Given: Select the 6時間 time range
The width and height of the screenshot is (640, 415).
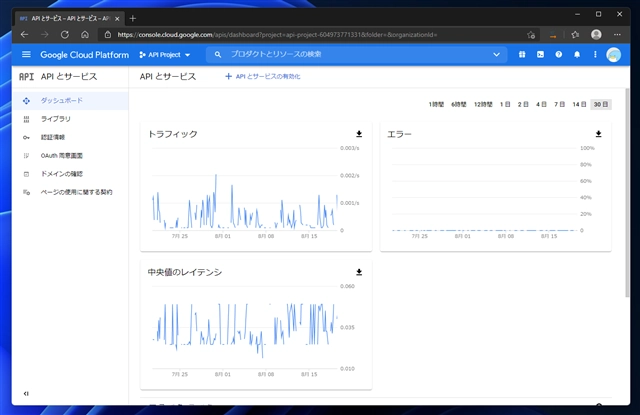Looking at the screenshot, I should coord(458,104).
